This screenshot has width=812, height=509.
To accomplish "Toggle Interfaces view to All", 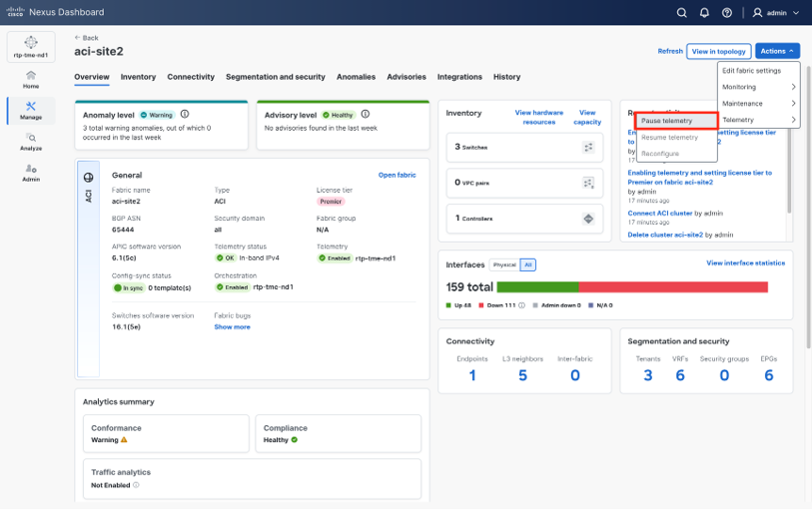I will tap(528, 264).
